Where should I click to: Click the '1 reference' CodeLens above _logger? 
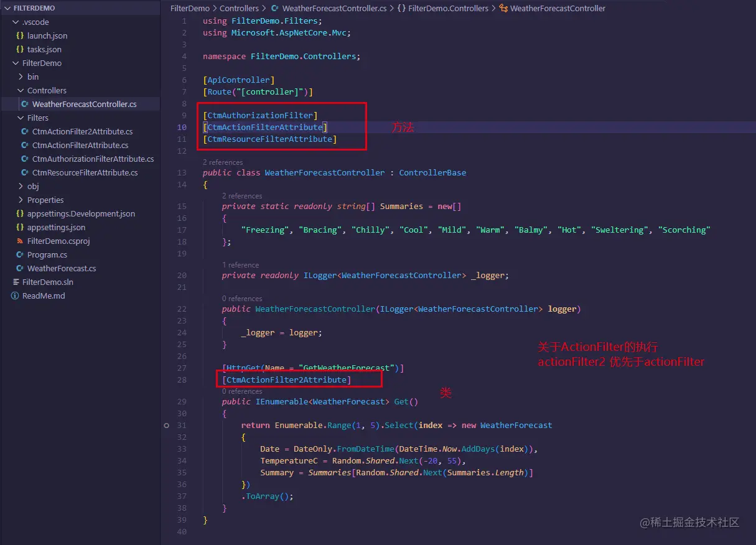240,265
